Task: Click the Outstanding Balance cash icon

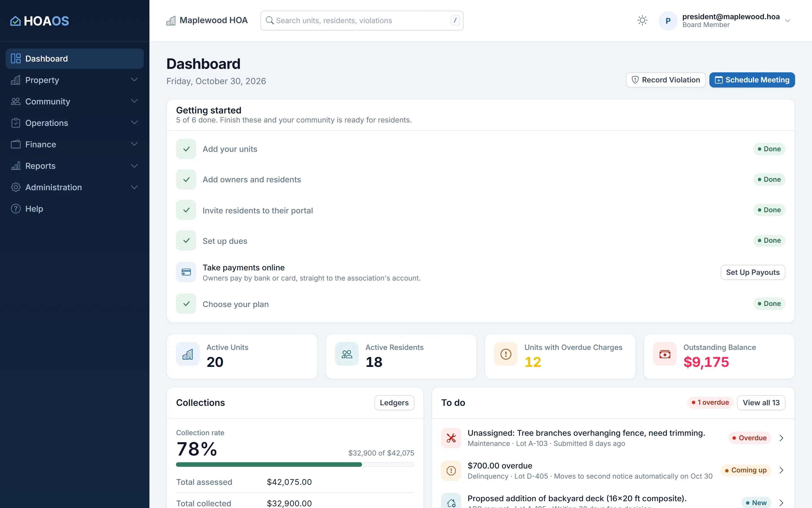Action: [665, 354]
